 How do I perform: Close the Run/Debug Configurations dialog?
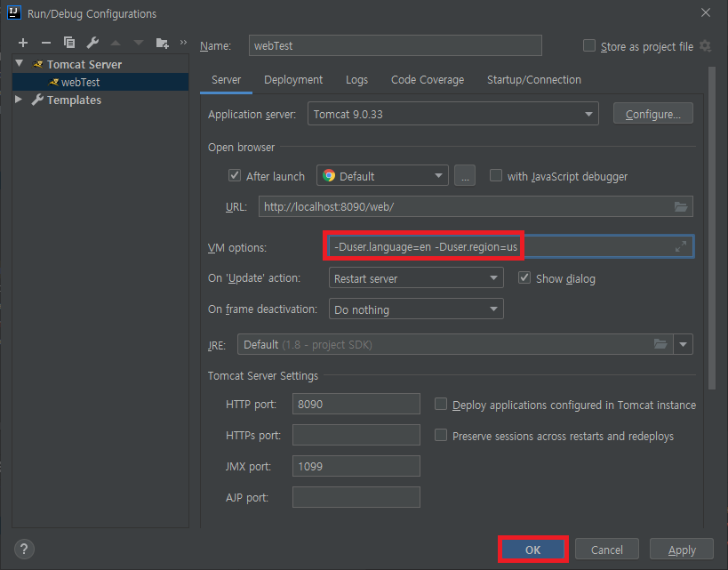(x=706, y=12)
